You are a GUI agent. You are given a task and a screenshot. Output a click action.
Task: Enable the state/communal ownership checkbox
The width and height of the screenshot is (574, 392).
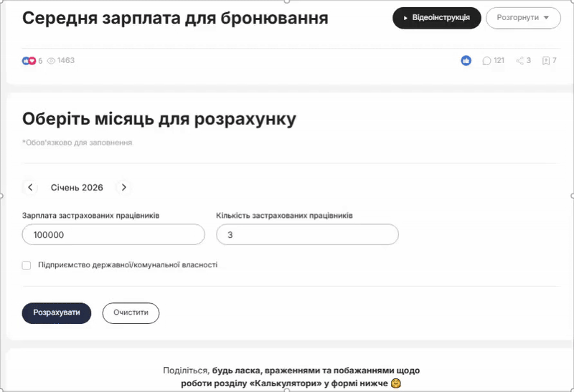27,265
